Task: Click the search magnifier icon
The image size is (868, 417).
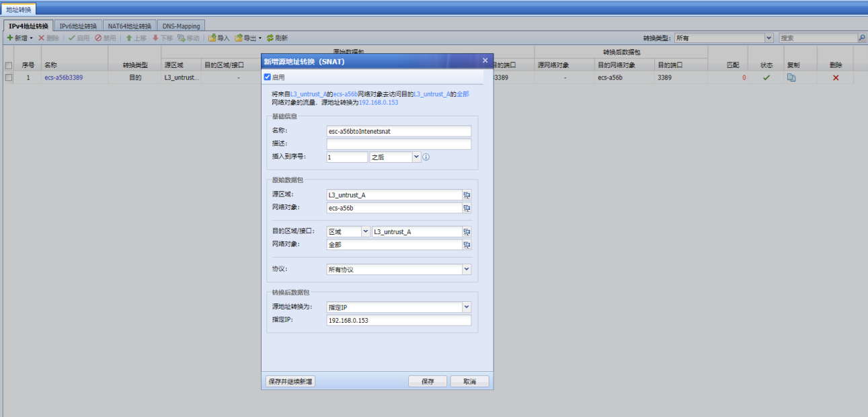Action: [862, 38]
